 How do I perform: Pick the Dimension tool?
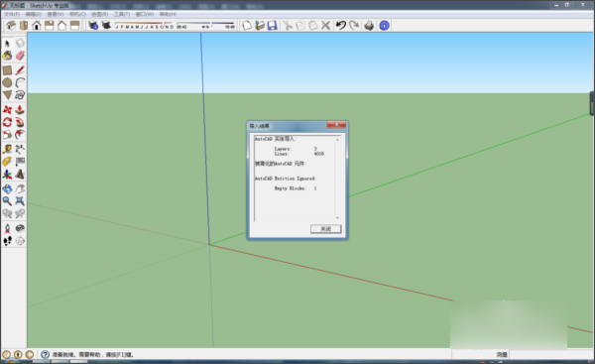tap(20, 149)
